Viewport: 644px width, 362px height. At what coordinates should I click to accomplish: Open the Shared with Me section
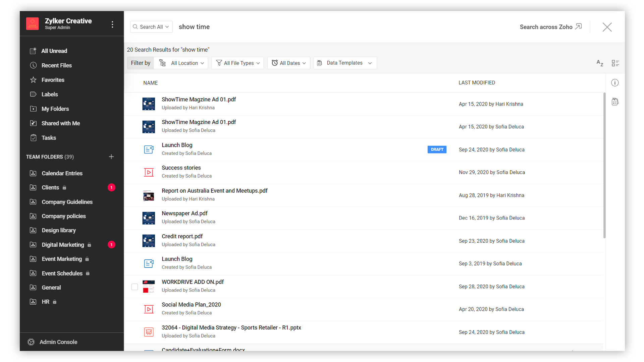coord(60,123)
